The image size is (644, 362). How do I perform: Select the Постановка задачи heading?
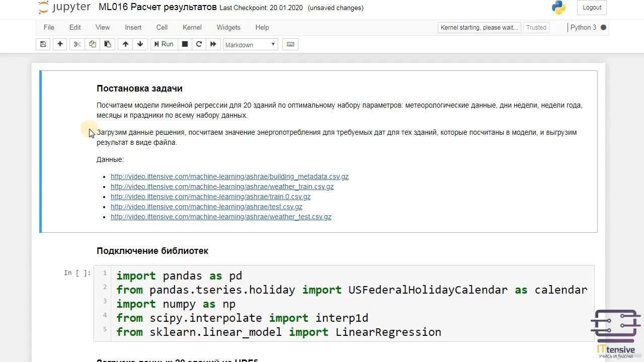[139, 88]
